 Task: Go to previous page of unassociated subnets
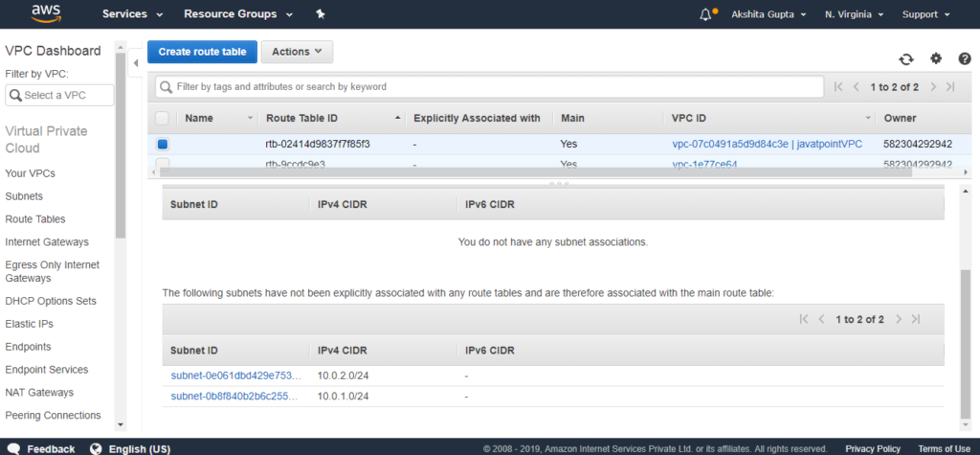tap(822, 319)
